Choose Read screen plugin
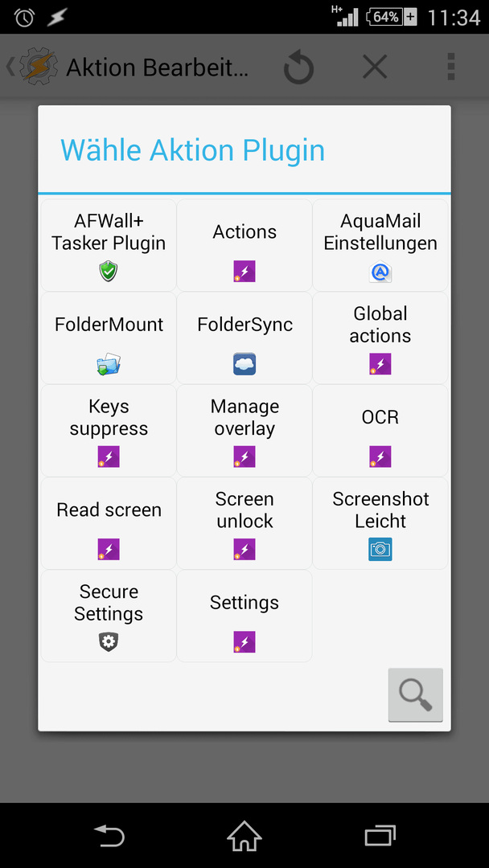Viewport: 489px width, 868px height. [109, 523]
